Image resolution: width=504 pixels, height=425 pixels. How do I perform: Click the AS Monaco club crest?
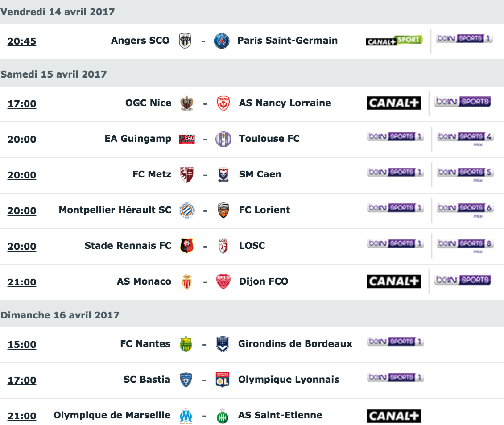[187, 282]
